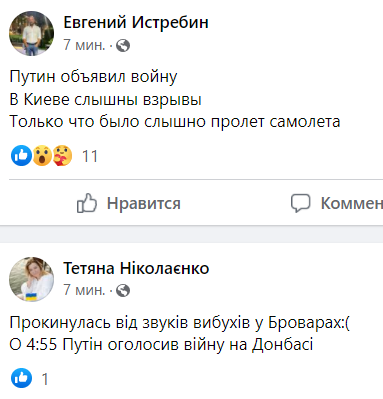Open the Коммент comment button

(352, 203)
